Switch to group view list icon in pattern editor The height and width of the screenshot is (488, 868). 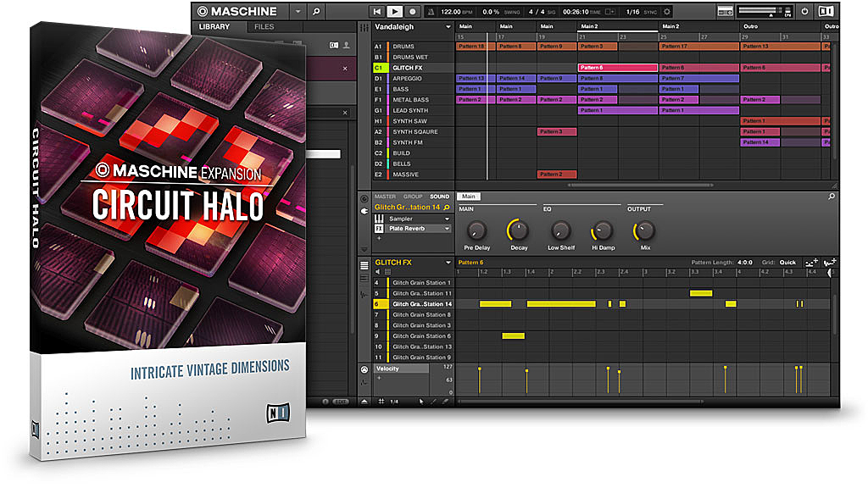tap(364, 265)
